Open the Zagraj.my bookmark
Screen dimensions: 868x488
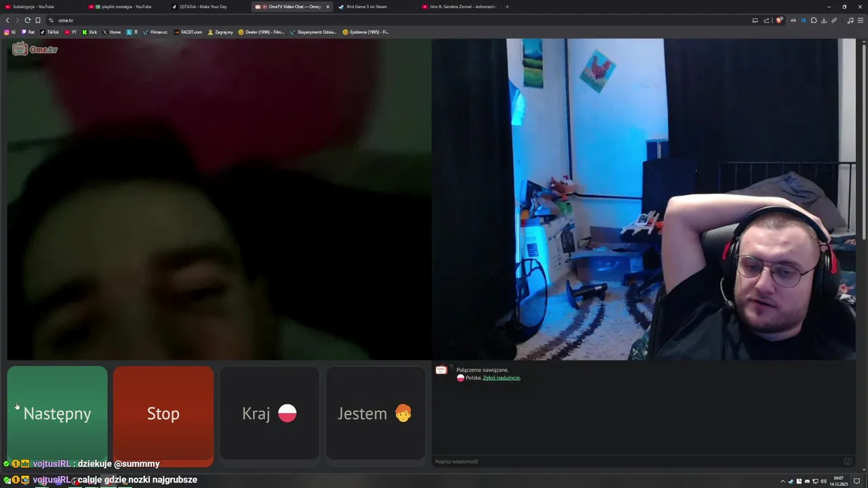(220, 32)
